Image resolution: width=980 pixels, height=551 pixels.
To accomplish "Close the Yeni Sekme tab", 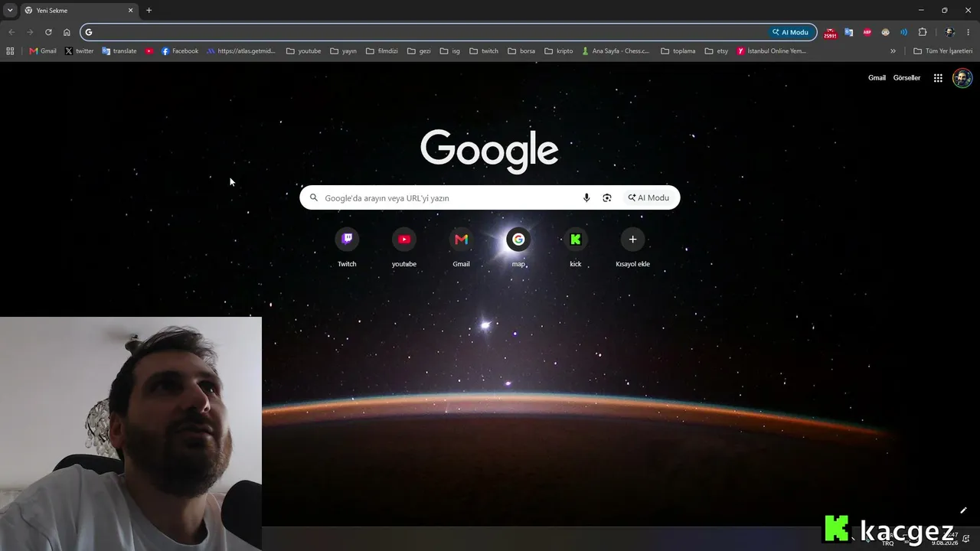I will (130, 11).
